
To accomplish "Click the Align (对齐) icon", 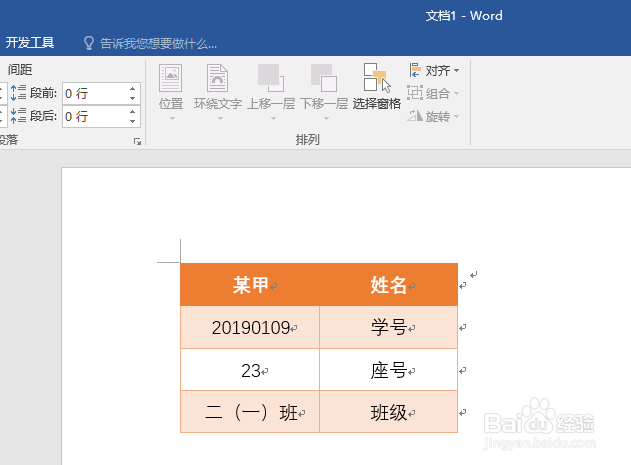I will 415,70.
